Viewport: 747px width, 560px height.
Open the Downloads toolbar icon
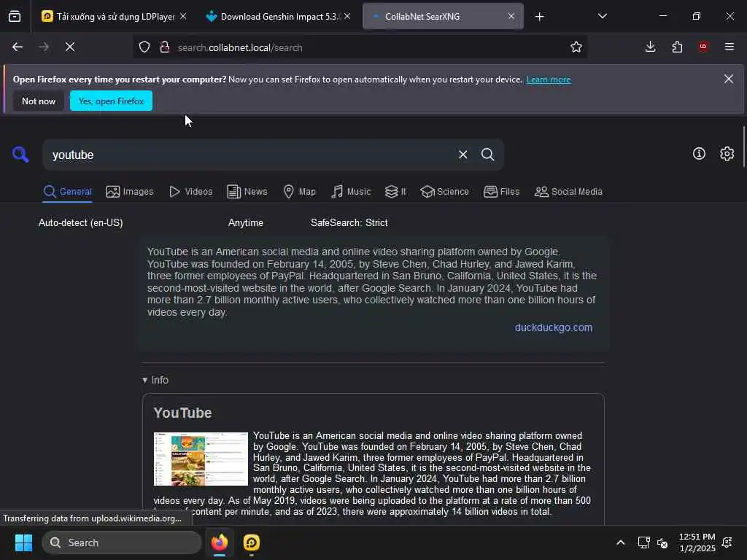point(650,47)
